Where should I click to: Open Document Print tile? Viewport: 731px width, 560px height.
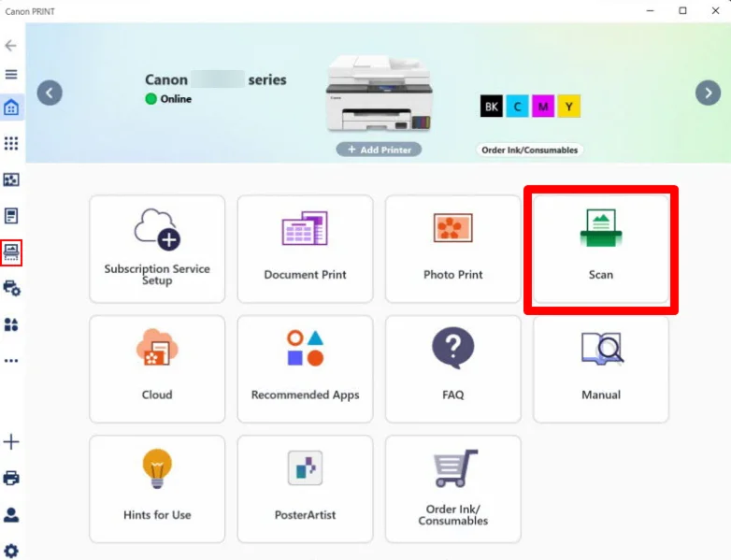tap(305, 249)
